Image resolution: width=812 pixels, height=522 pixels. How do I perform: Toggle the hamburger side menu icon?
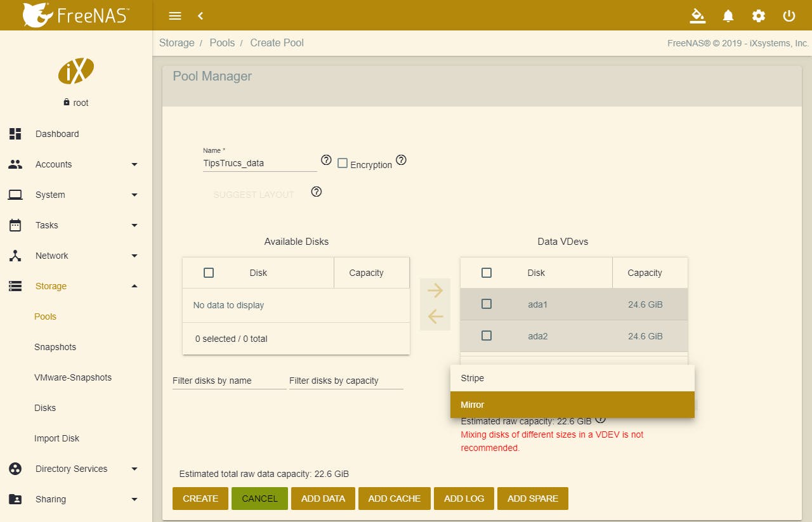(x=175, y=16)
